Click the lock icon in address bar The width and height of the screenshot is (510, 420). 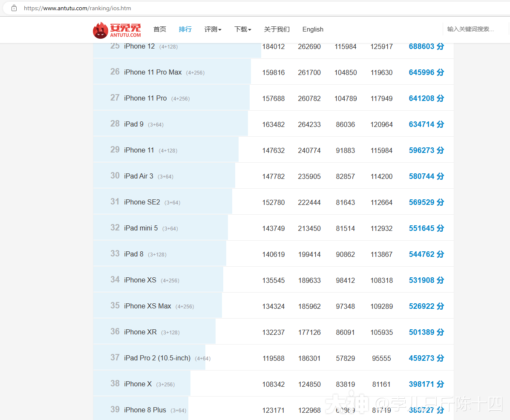tap(14, 8)
